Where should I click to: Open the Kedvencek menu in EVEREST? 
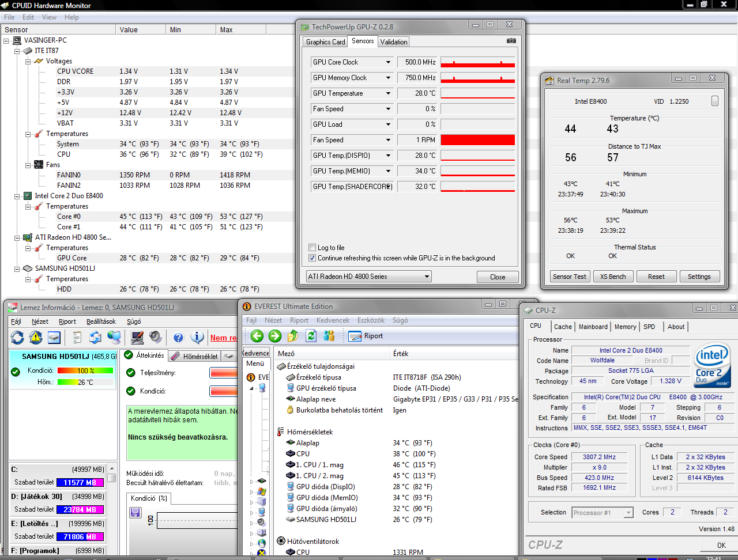click(x=333, y=320)
